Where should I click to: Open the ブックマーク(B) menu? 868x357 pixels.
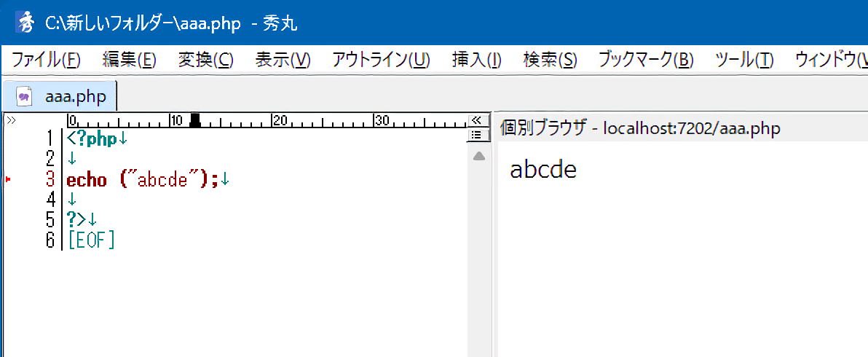(645, 60)
